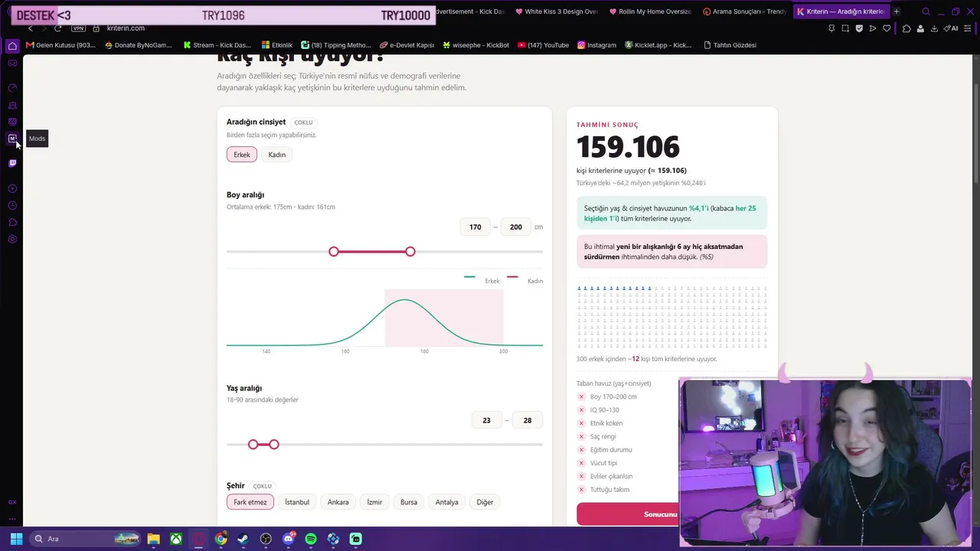Open Spotify from the taskbar
This screenshot has width=980, height=551.
[x=311, y=539]
